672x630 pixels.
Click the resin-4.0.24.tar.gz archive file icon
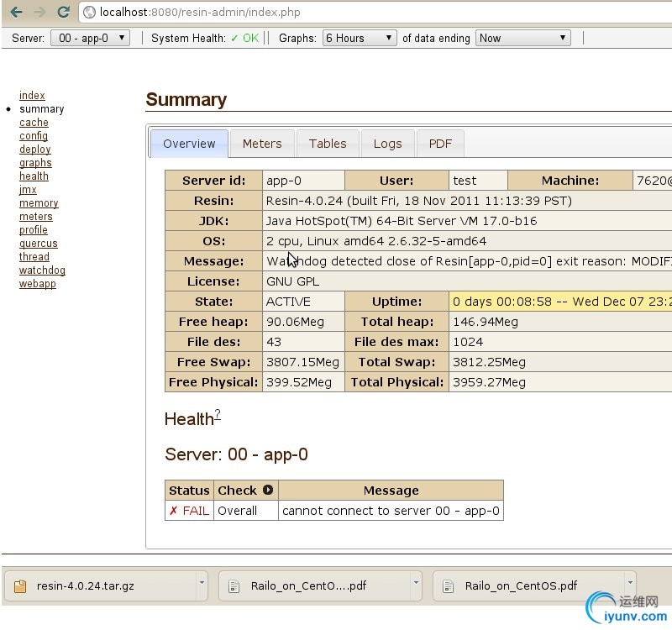pyautogui.click(x=20, y=585)
